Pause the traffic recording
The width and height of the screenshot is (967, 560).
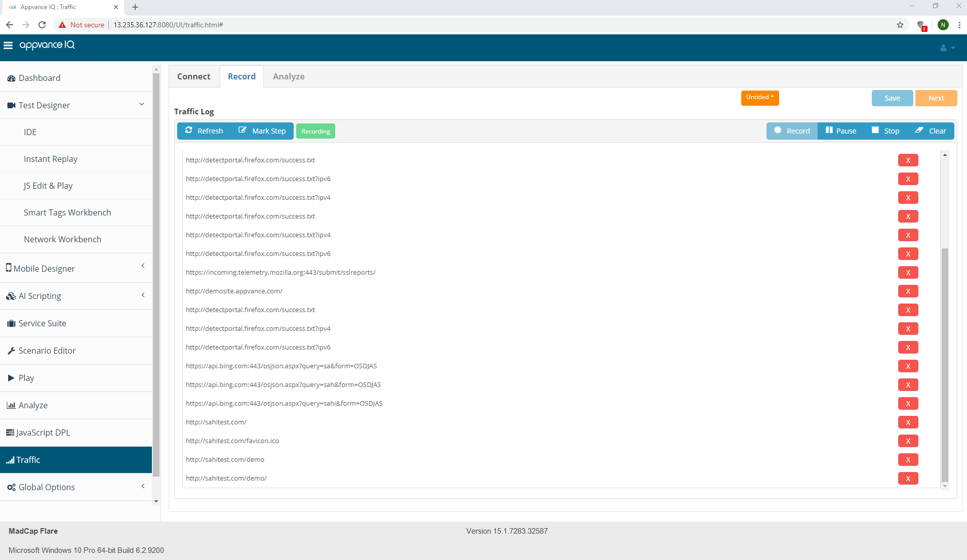841,131
